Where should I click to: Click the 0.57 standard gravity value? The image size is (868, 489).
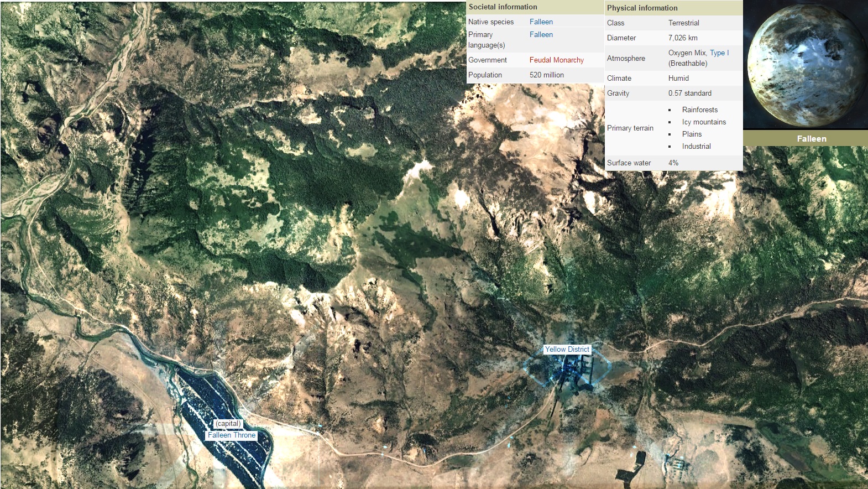[689, 93]
